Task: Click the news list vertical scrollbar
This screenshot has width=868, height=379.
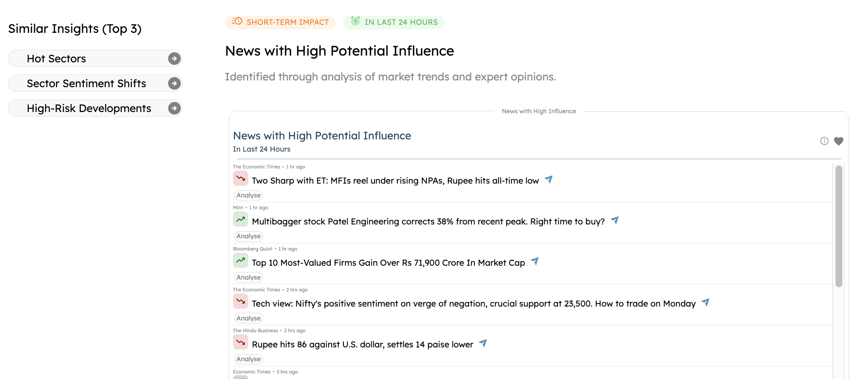Action: click(839, 227)
